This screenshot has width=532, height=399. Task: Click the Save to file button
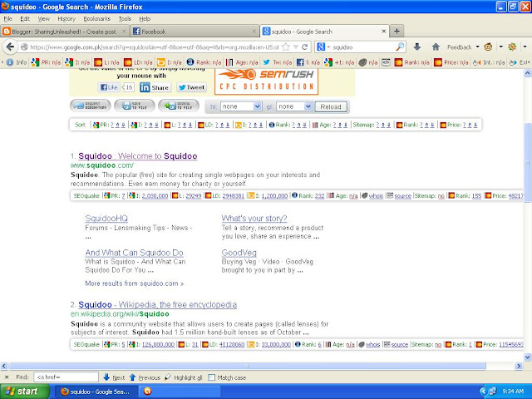[135, 106]
